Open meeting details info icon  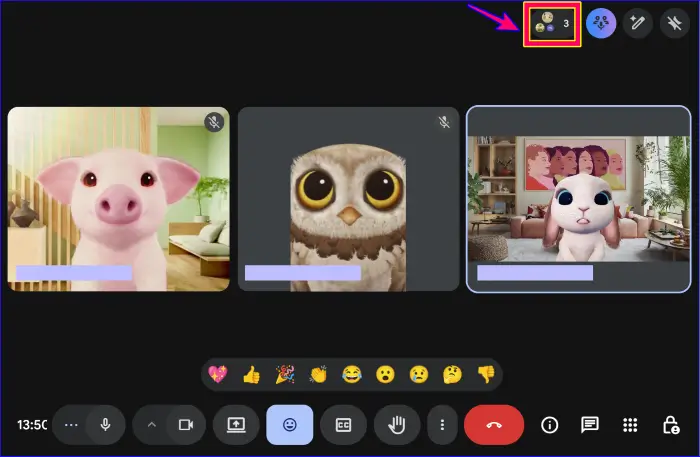(x=550, y=425)
